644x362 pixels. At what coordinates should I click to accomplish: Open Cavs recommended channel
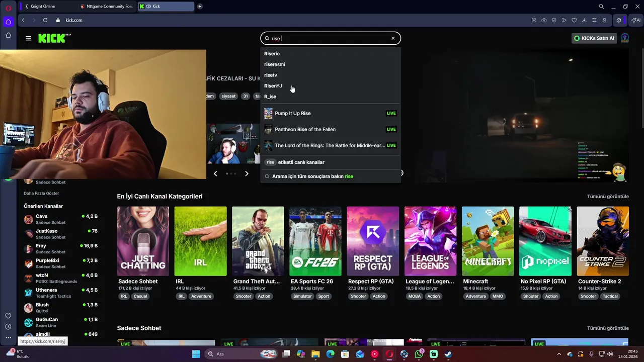61,219
